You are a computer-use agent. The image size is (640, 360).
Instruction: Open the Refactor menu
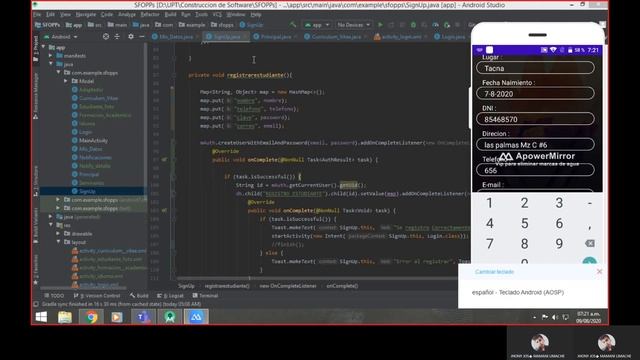pyautogui.click(x=150, y=14)
